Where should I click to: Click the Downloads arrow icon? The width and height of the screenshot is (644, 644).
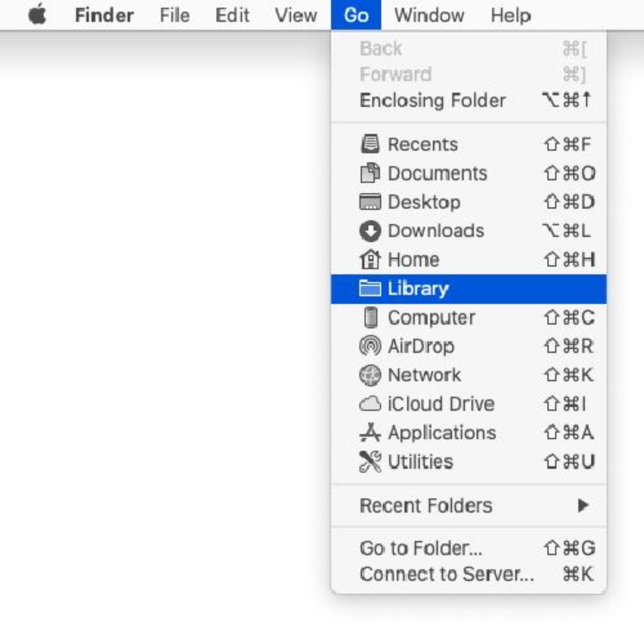pyautogui.click(x=370, y=231)
